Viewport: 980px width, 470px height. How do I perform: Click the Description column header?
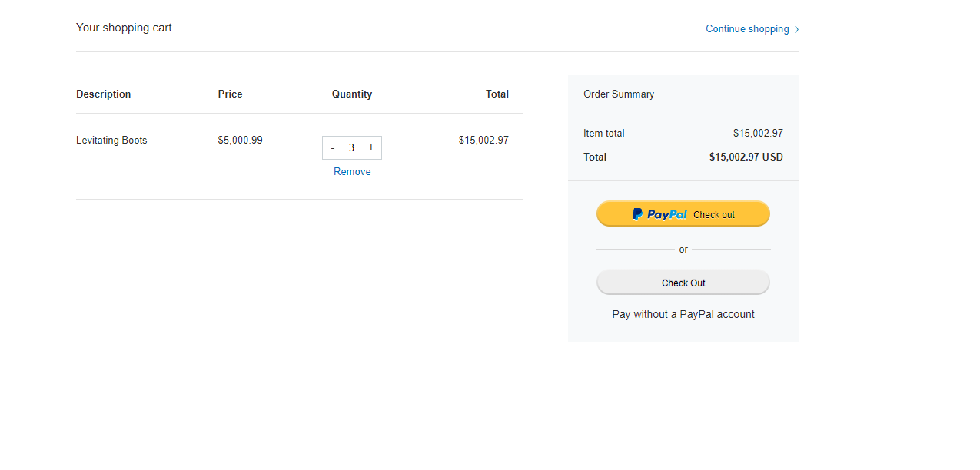click(104, 94)
